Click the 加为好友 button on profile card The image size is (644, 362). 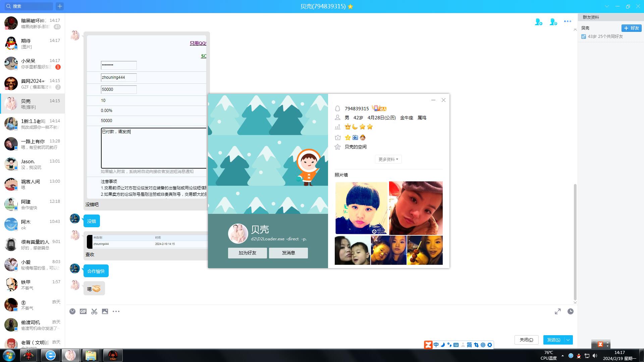click(x=247, y=253)
